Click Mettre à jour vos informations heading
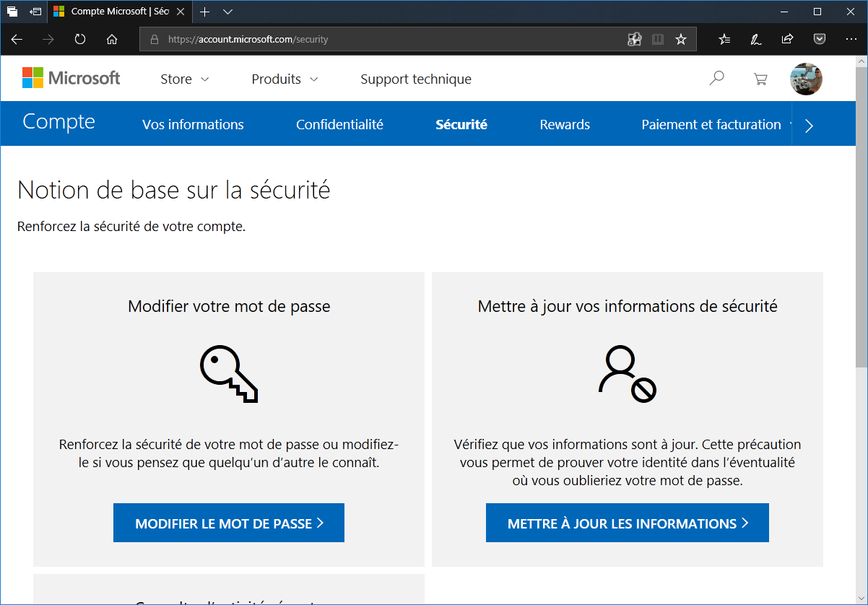 (628, 306)
